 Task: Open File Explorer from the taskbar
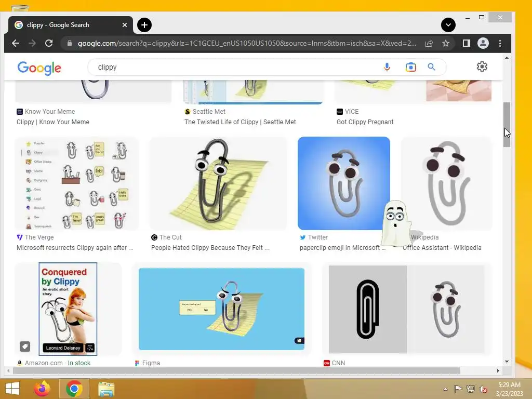tap(106, 389)
